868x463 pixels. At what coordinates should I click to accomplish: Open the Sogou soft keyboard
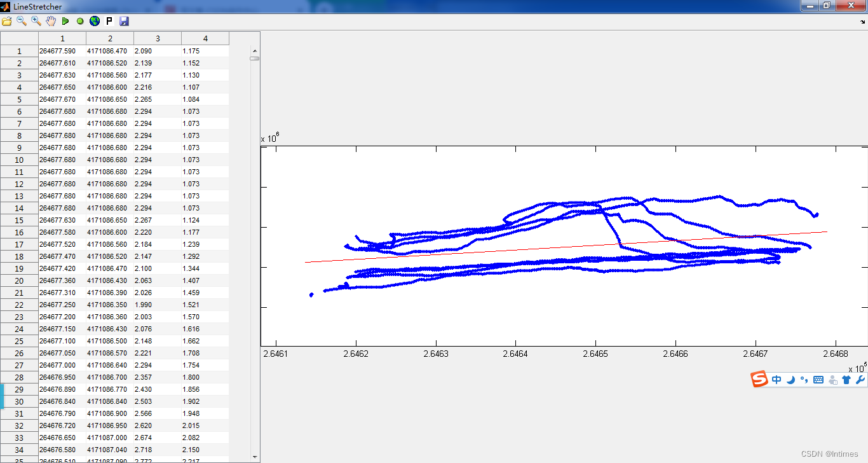(818, 380)
